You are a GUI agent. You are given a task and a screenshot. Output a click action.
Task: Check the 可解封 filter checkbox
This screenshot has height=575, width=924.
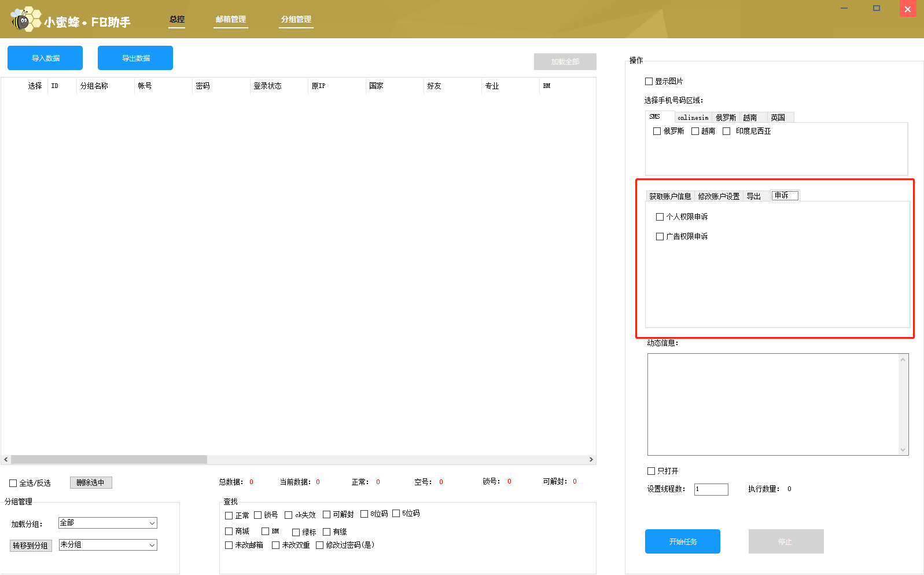tap(327, 515)
